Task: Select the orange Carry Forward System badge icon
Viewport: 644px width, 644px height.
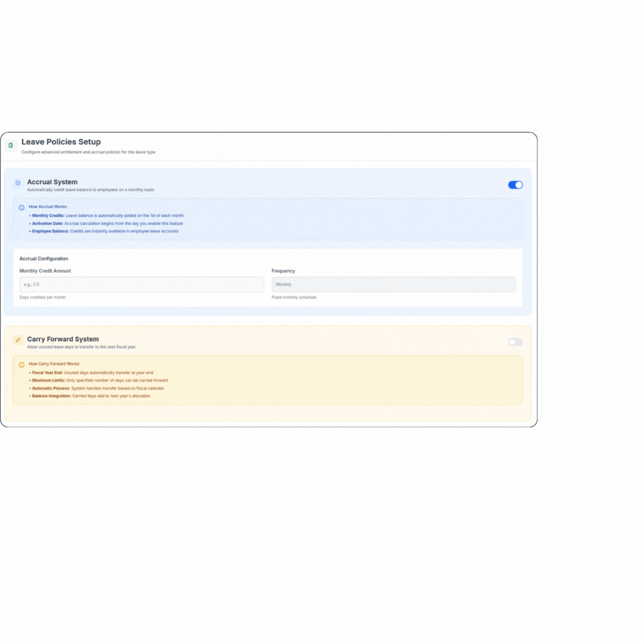Action: [x=17, y=339]
